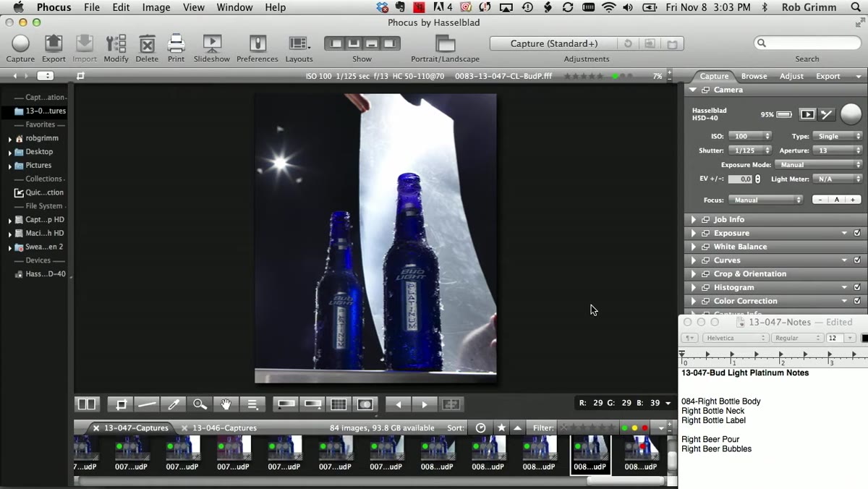Sort thumbnails by time clock icon
The width and height of the screenshot is (868, 489).
tap(480, 428)
